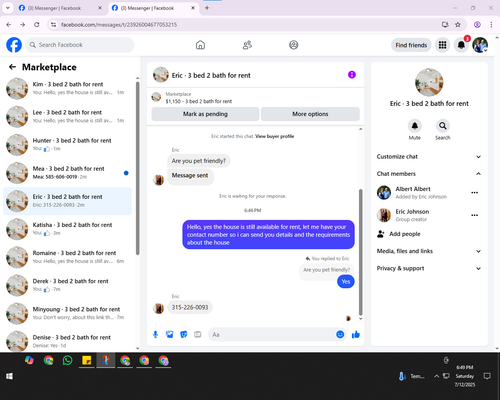Send a voice clip with microphone icon
This screenshot has height=400, width=500.
(x=155, y=334)
